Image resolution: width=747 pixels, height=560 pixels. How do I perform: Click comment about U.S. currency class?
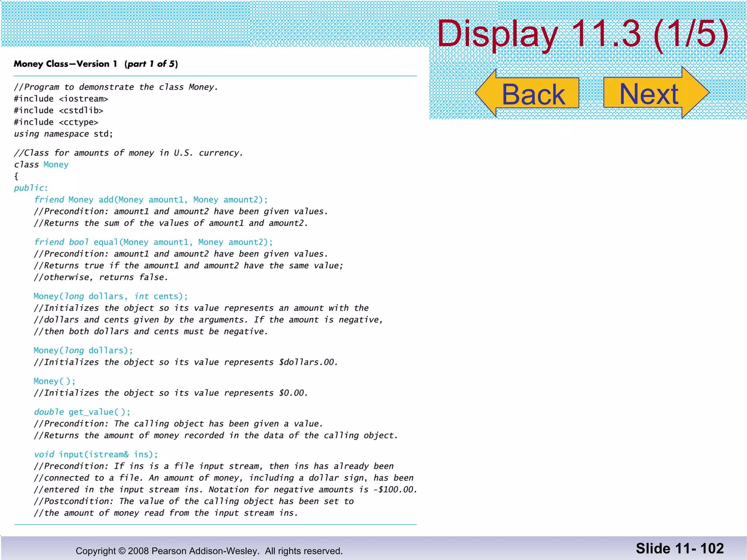pos(128,153)
